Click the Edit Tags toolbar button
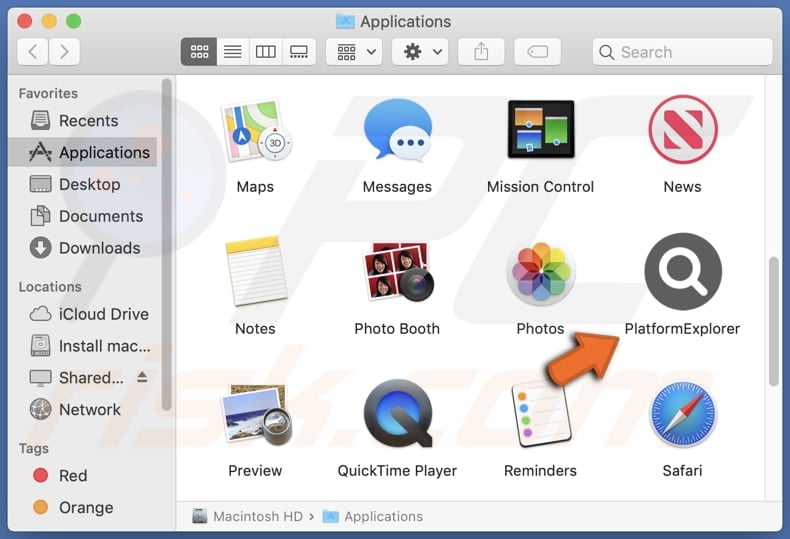Screen dimensions: 790x539 pos(538,51)
